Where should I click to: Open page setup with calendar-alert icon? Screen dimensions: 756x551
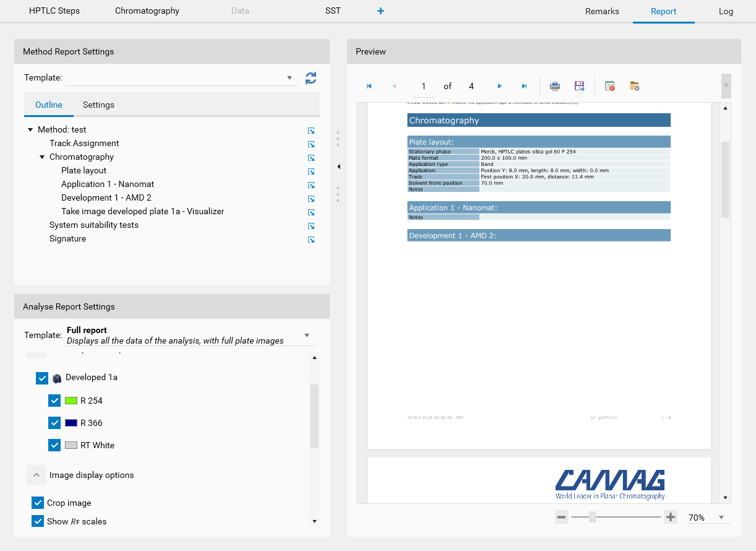tap(610, 86)
